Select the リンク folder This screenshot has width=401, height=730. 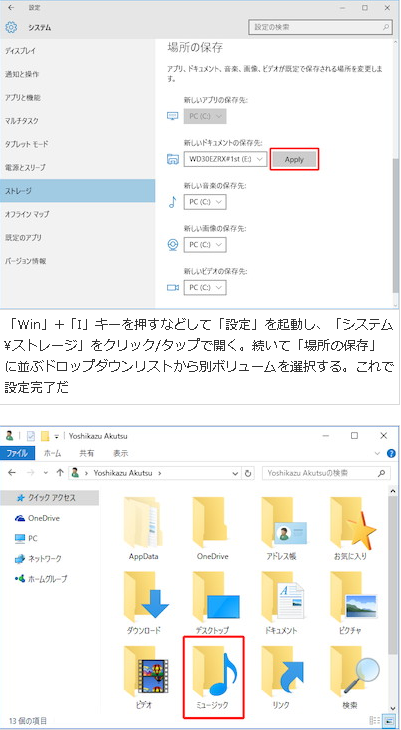(x=281, y=676)
